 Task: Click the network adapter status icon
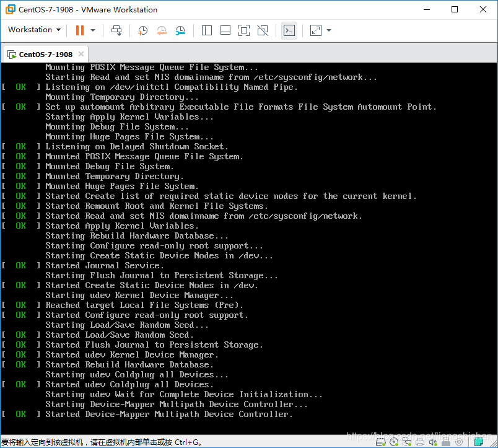click(407, 442)
